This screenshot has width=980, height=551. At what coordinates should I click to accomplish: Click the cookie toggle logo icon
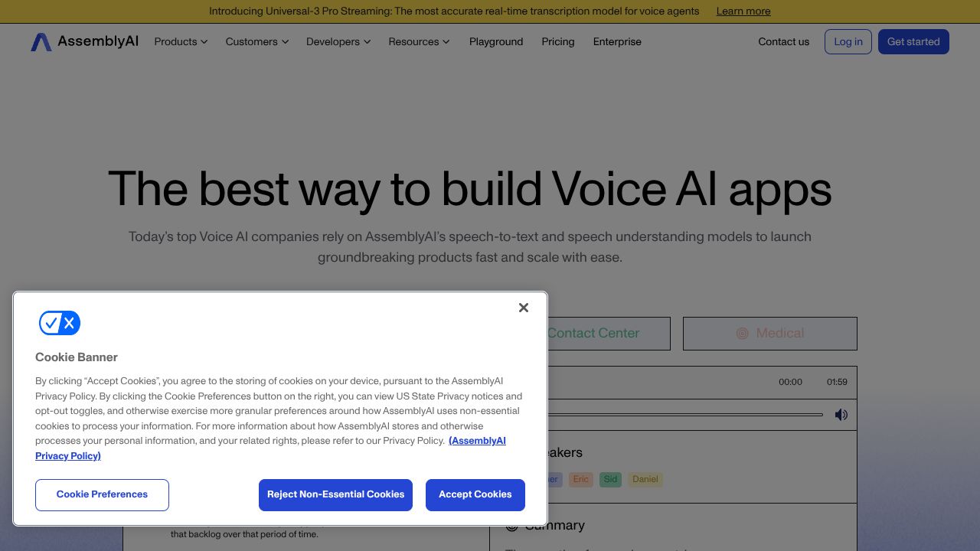[60, 324]
